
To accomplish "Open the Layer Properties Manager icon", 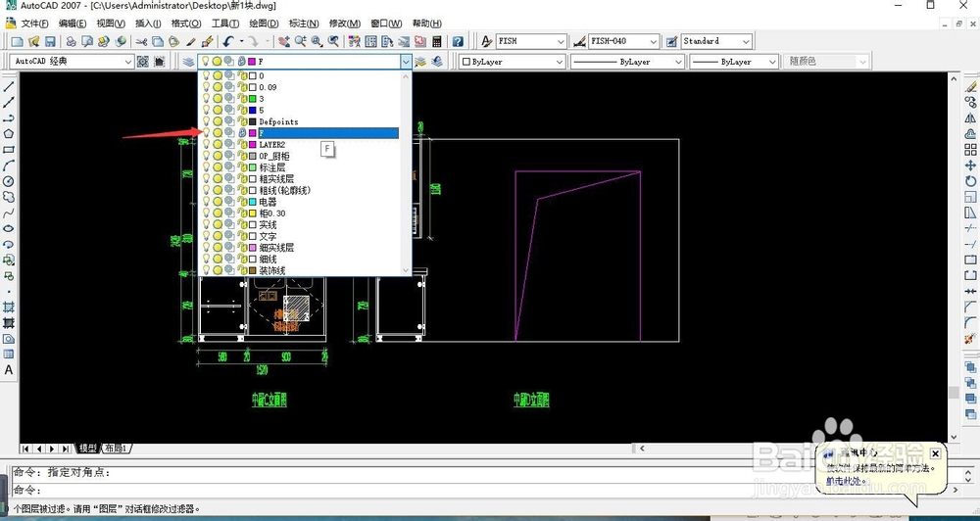I will [188, 62].
